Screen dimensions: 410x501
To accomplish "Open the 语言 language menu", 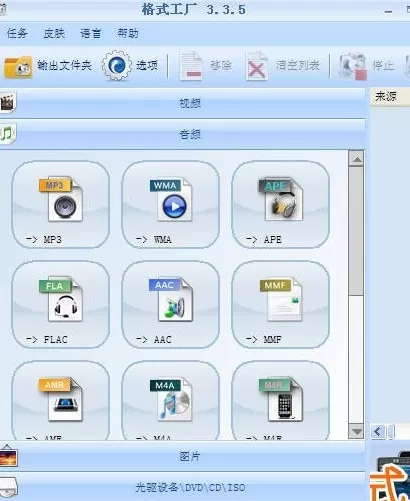I will (x=91, y=33).
